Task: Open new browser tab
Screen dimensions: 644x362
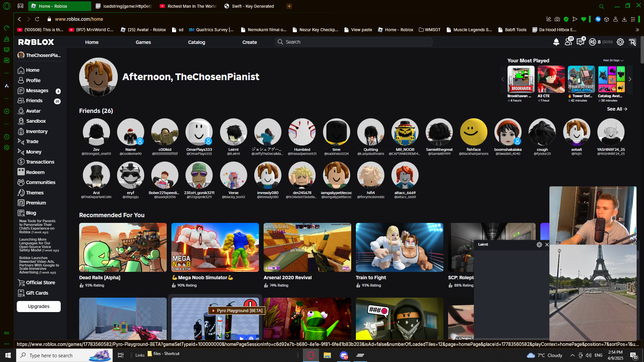Action: coord(289,6)
